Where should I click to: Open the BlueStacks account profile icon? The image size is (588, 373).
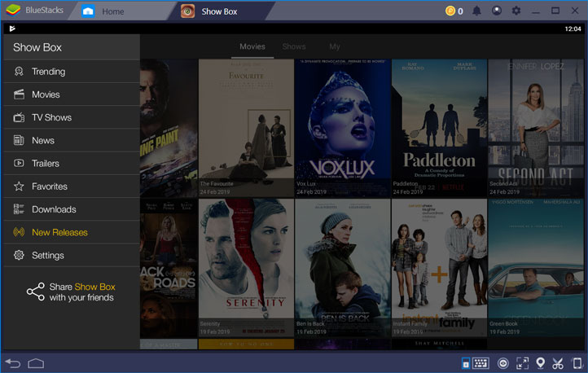[x=497, y=11]
